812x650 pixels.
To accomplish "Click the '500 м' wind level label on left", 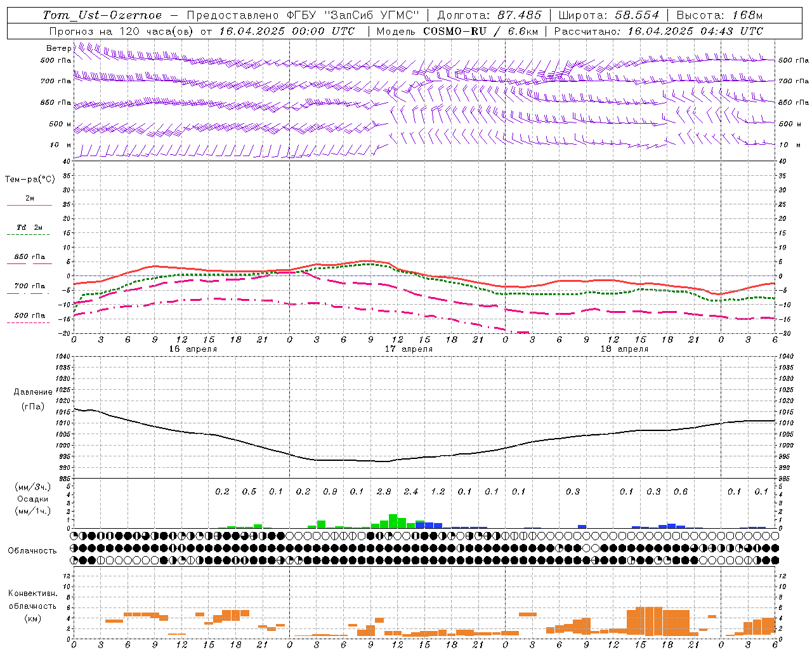I will coord(60,124).
